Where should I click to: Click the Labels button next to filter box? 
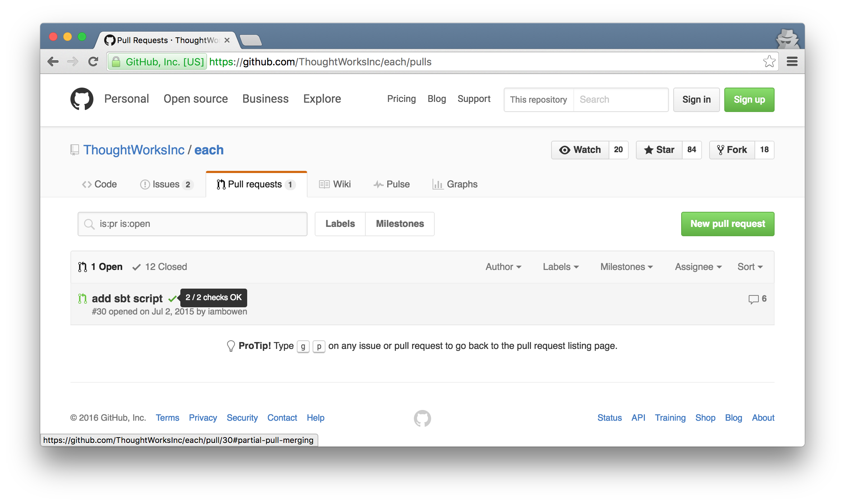click(x=340, y=224)
